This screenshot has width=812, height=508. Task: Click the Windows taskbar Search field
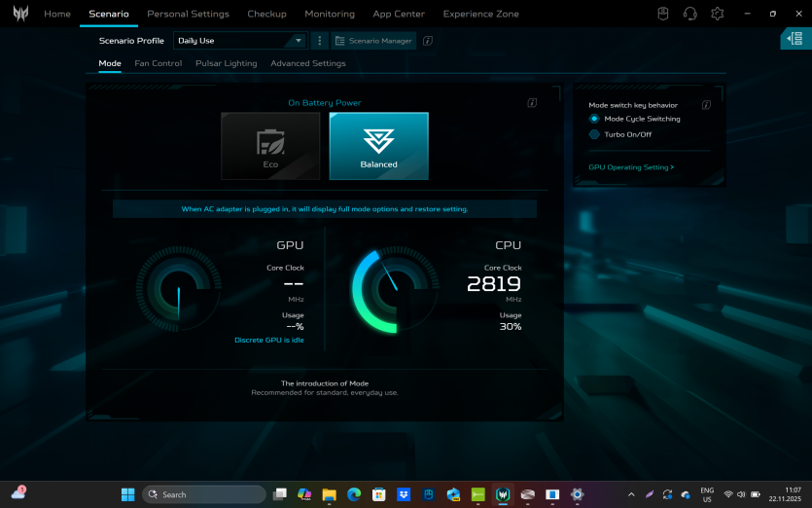pos(204,494)
